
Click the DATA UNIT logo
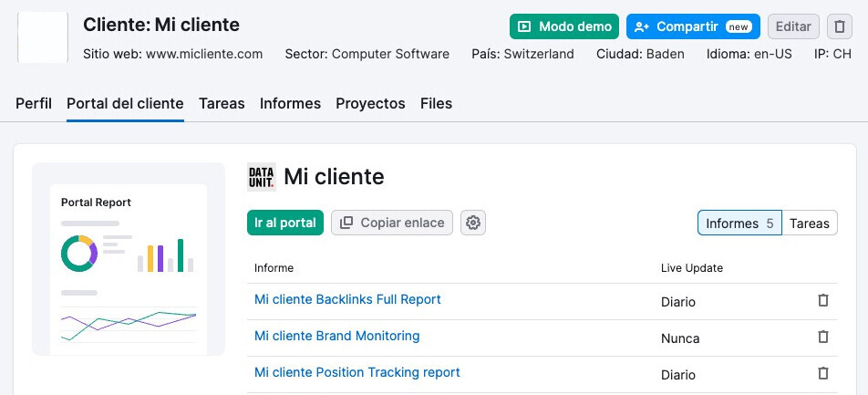point(262,177)
